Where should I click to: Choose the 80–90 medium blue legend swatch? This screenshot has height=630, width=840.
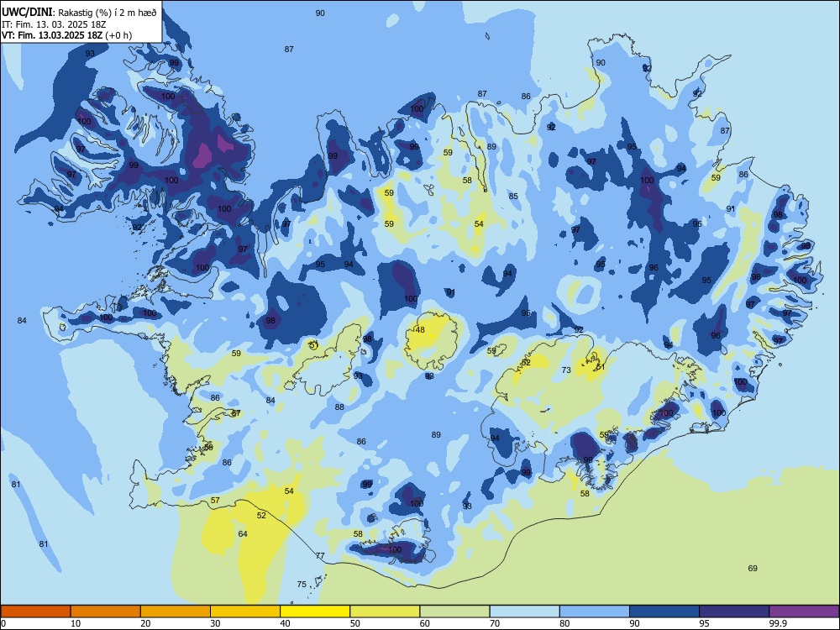tap(595, 612)
